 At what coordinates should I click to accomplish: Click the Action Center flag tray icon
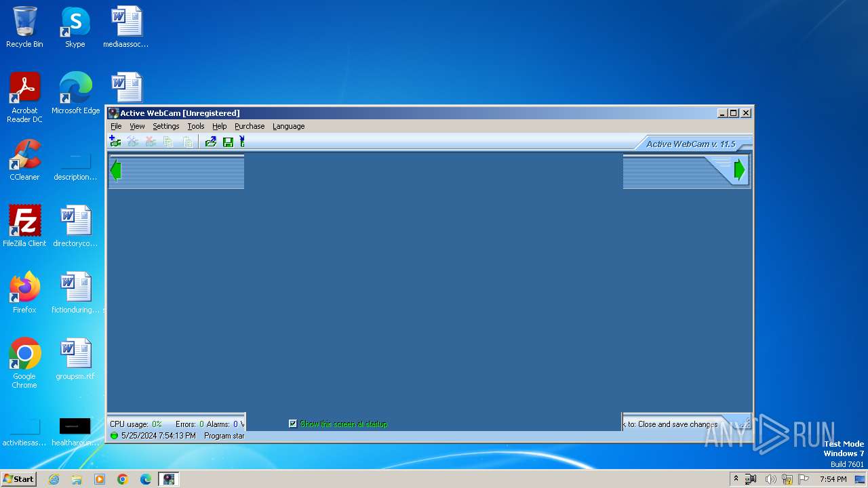(804, 479)
